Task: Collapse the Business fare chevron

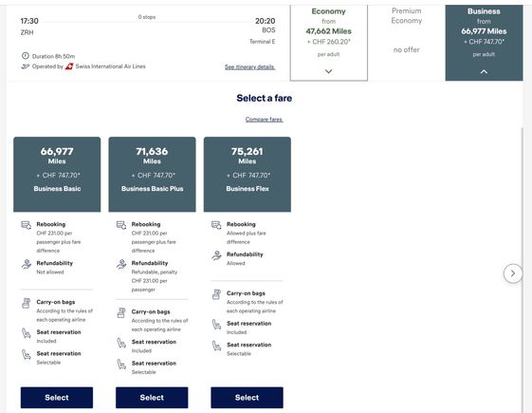Action: click(484, 71)
